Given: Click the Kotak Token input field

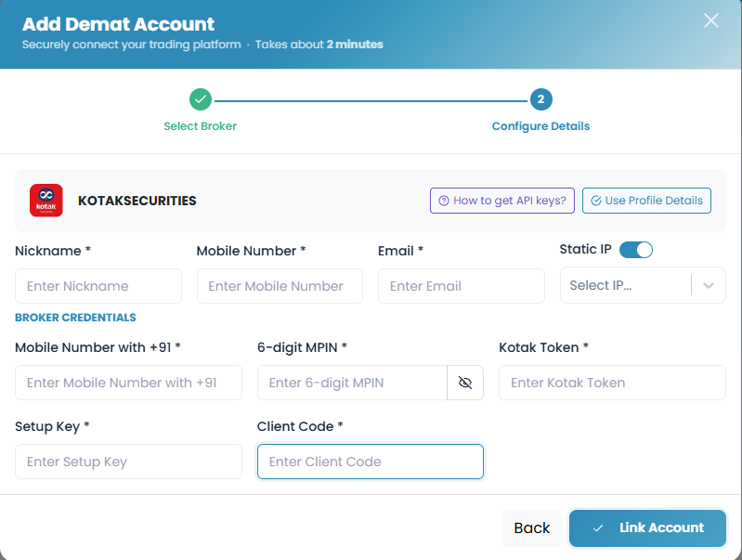Looking at the screenshot, I should point(612,383).
